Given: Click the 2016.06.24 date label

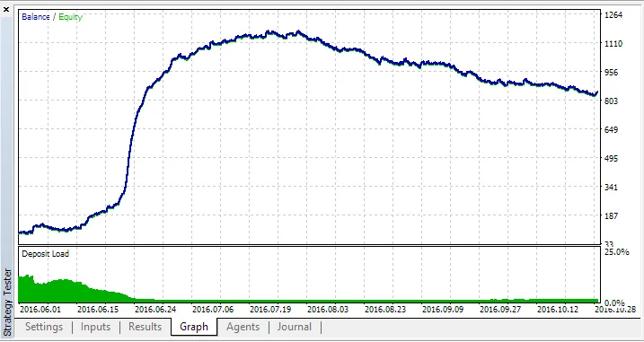Looking at the screenshot, I should (x=155, y=309).
